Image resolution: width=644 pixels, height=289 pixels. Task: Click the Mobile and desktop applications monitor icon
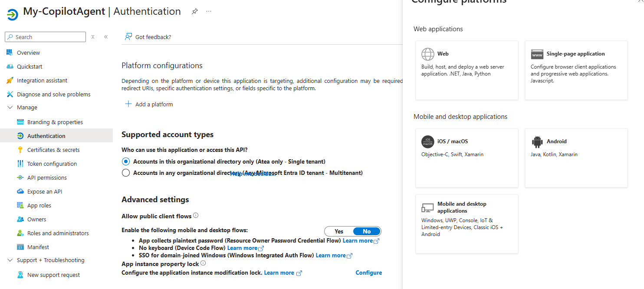[428, 207]
